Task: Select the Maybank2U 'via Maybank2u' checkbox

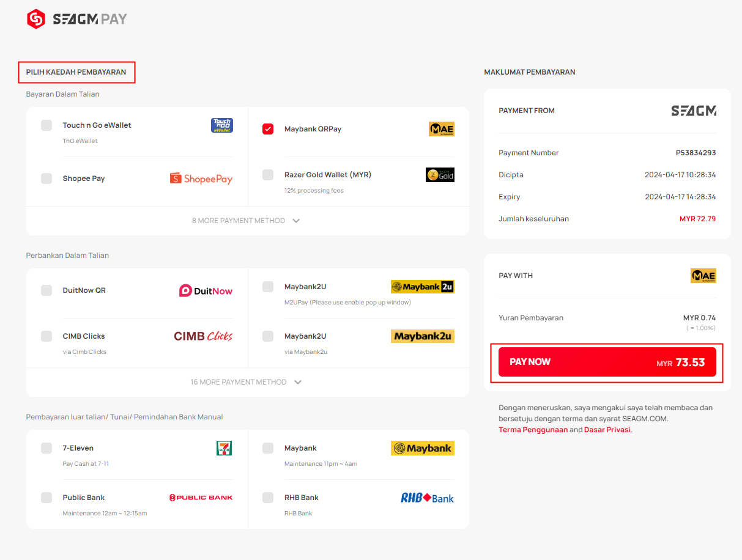Action: pyautogui.click(x=268, y=336)
